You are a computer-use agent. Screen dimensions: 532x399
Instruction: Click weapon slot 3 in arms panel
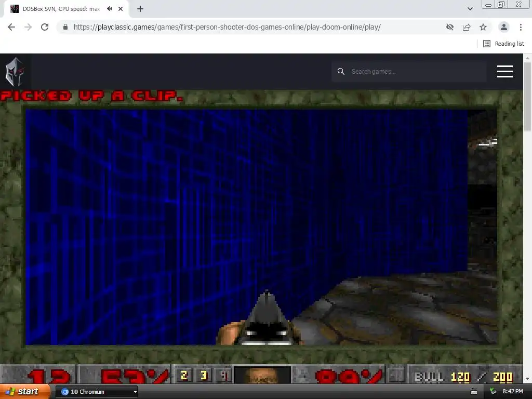pos(204,375)
